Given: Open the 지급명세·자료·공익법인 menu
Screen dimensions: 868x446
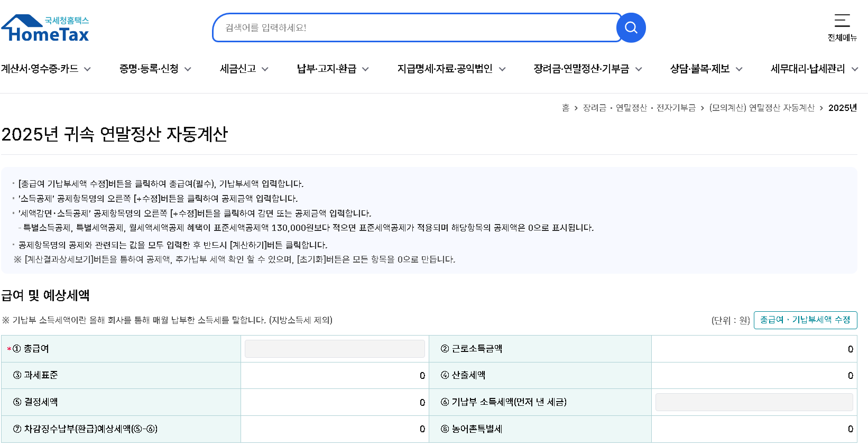Looking at the screenshot, I should click(x=451, y=69).
